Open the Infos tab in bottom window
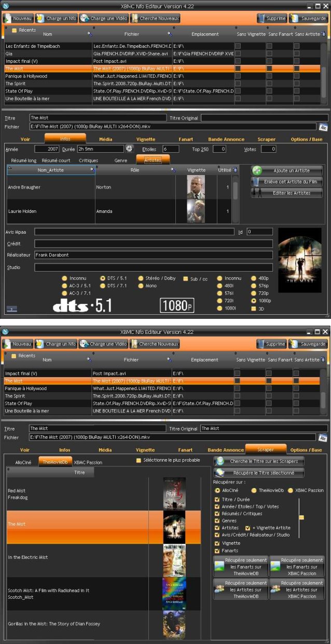The width and height of the screenshot is (331, 644). pos(65,450)
